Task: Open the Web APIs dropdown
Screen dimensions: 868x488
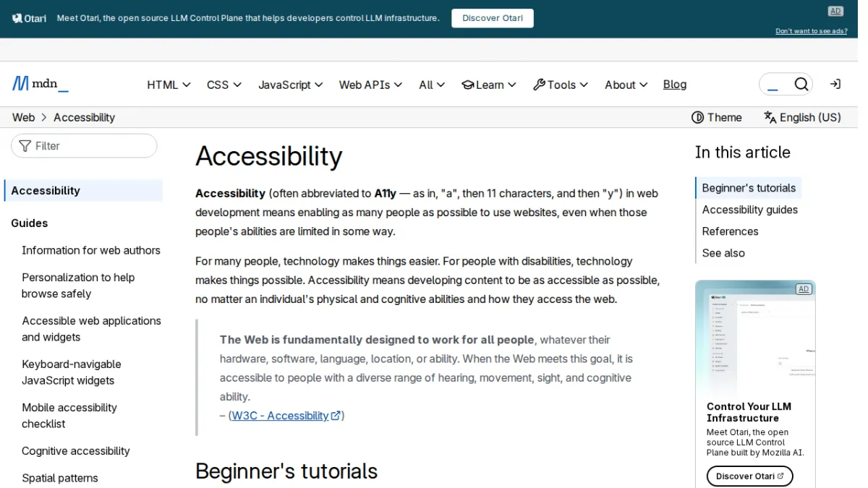Action: 370,85
